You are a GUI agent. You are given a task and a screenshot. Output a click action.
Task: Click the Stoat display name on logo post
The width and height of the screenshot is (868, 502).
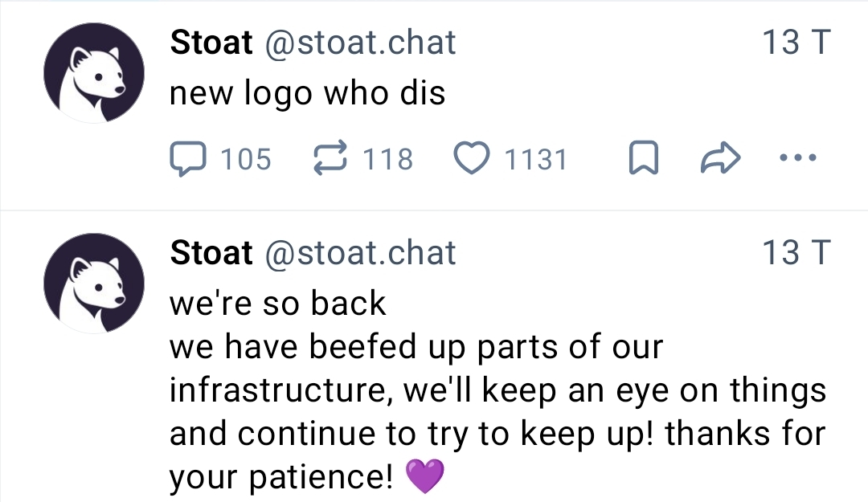[211, 43]
